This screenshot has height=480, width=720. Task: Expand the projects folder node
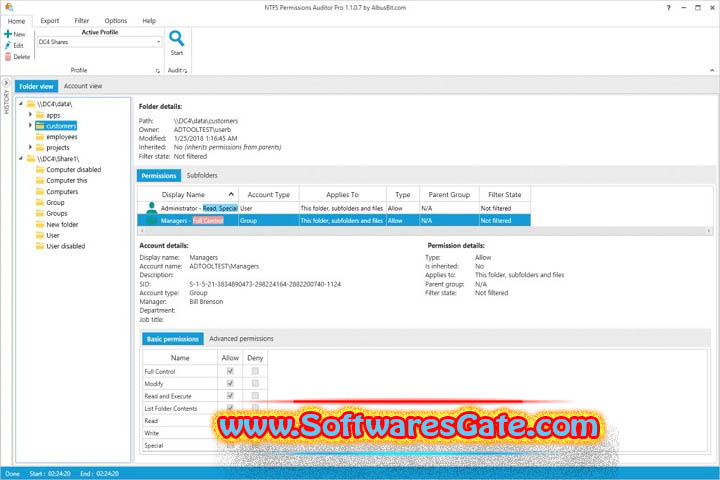point(30,147)
